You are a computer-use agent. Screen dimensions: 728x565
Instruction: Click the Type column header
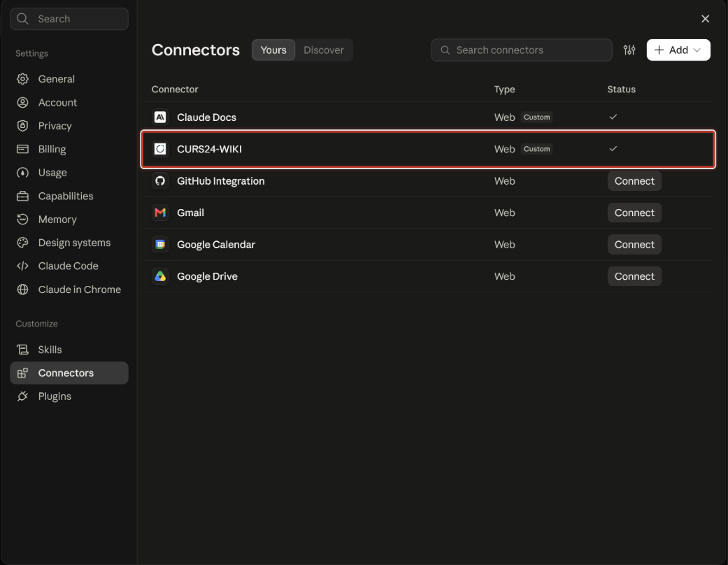[x=504, y=89]
